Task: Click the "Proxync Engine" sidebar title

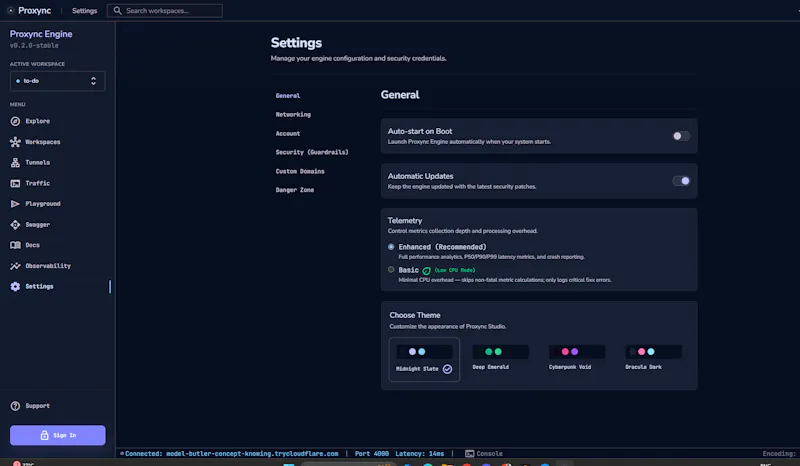Action: pyautogui.click(x=41, y=34)
